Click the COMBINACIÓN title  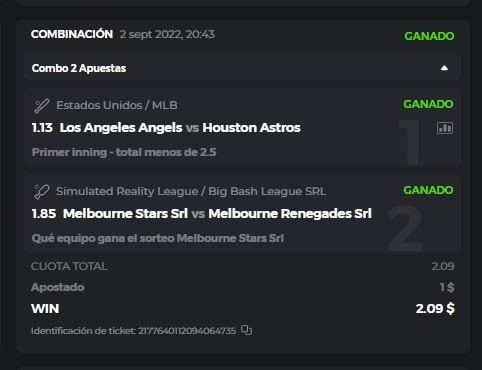pyautogui.click(x=72, y=34)
